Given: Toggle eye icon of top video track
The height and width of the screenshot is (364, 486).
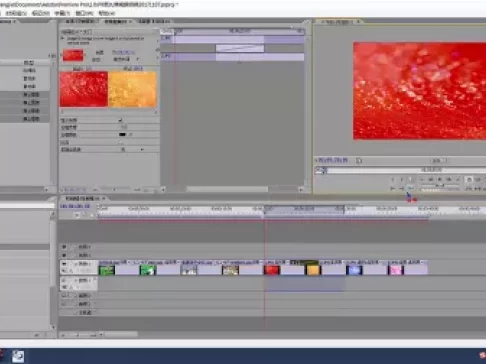Looking at the screenshot, I should 64,247.
